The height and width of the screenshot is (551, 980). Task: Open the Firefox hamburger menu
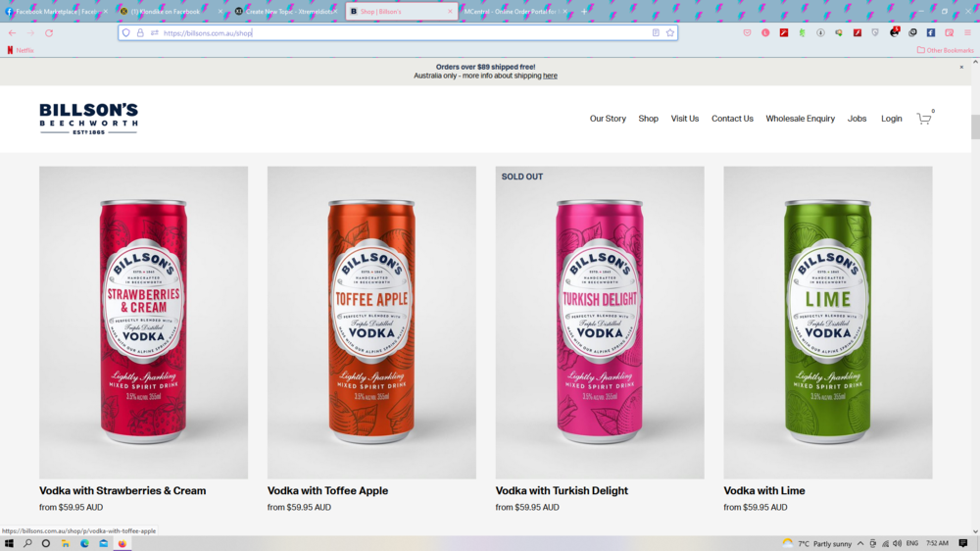[x=967, y=32]
